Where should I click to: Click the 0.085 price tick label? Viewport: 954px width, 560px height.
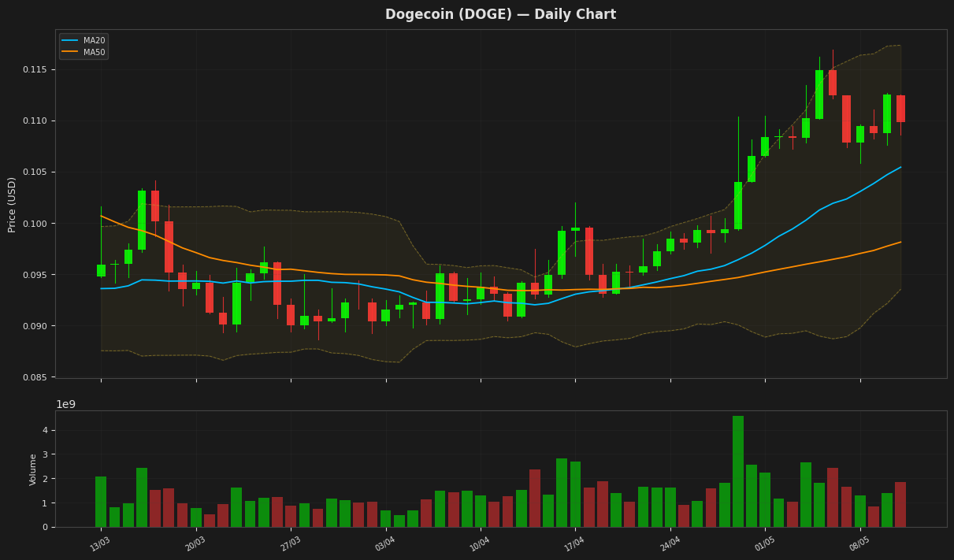tap(35, 378)
